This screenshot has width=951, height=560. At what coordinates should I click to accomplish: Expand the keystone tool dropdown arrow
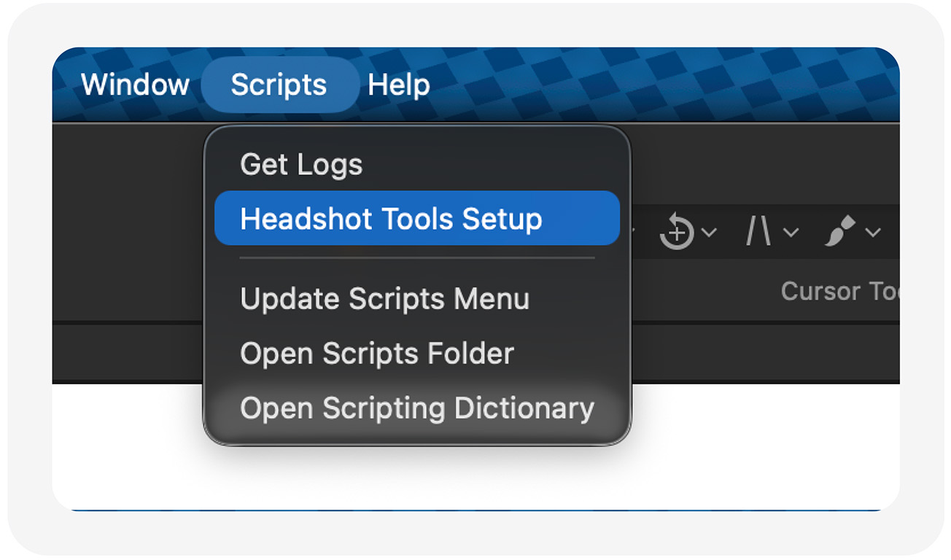(791, 233)
